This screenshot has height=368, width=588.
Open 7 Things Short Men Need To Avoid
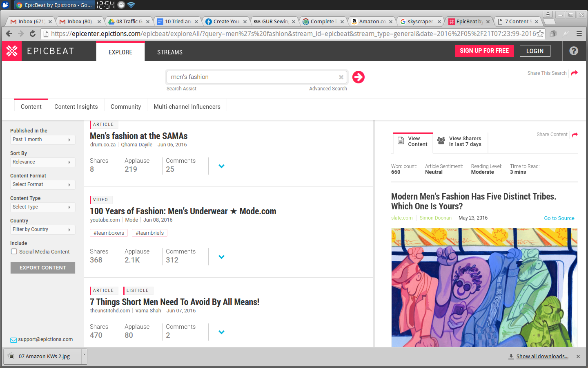click(174, 302)
